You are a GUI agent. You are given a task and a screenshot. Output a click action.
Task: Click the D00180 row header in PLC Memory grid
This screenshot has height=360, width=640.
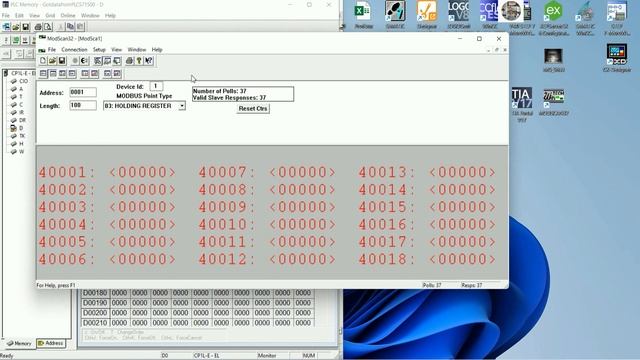[x=95, y=293]
